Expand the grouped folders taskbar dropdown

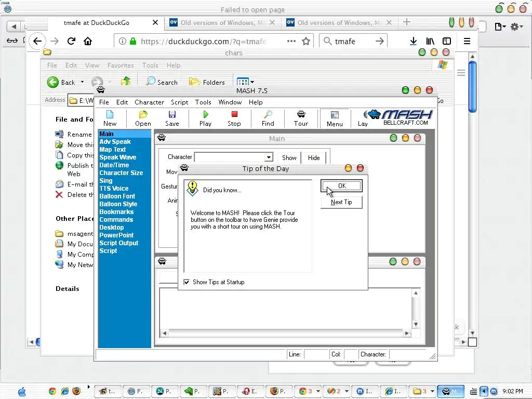coord(432,391)
